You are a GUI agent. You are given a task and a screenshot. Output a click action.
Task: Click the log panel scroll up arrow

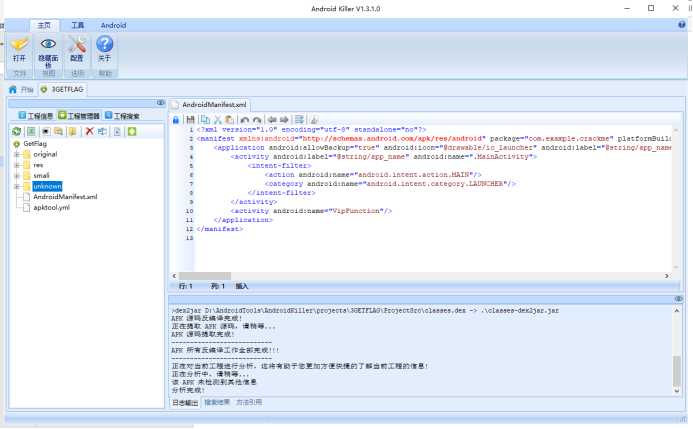[677, 311]
